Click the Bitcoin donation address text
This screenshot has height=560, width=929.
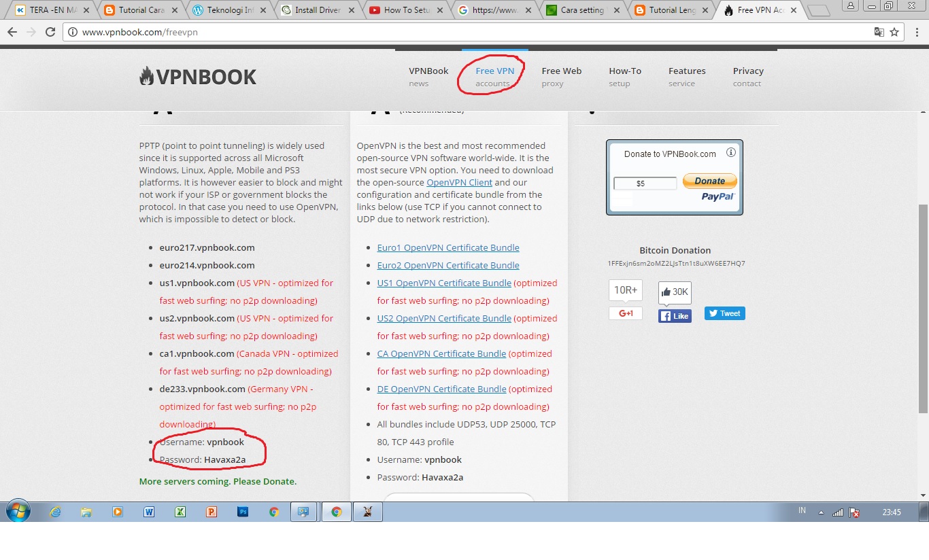675,263
